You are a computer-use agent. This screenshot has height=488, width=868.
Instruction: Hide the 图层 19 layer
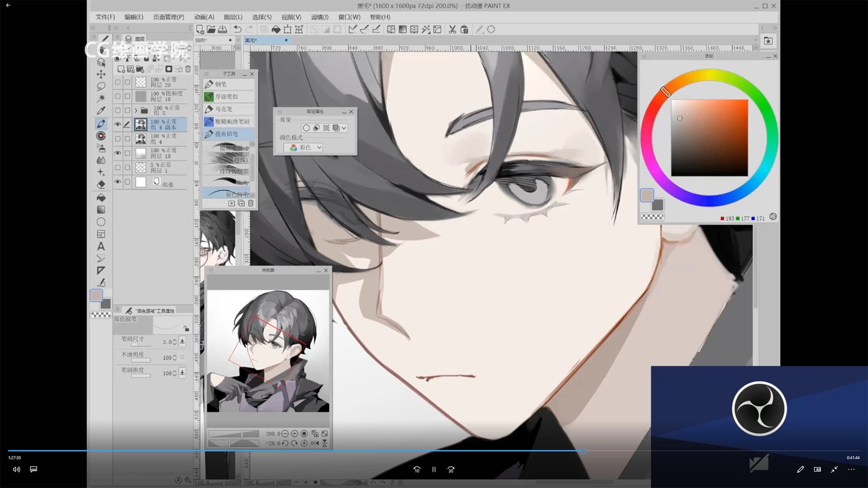click(x=118, y=153)
